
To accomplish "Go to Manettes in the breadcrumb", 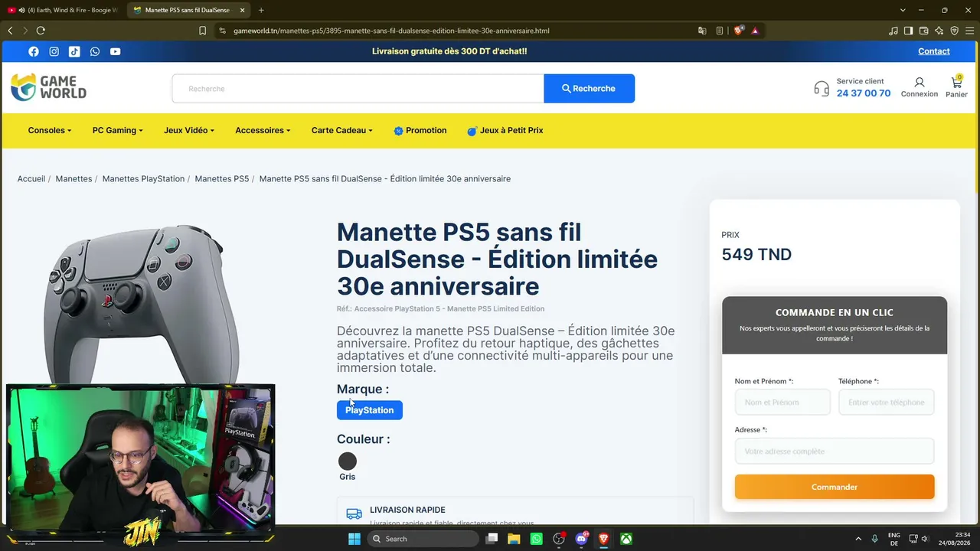I will click(73, 179).
